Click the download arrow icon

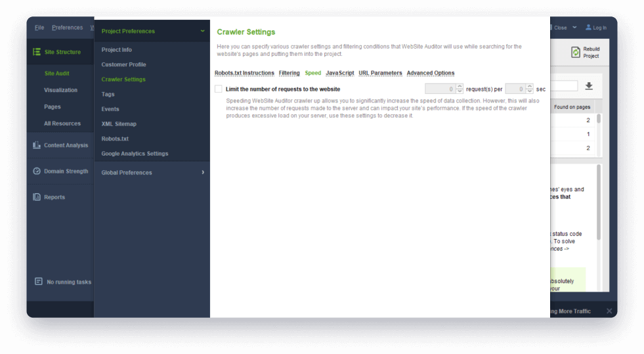589,86
